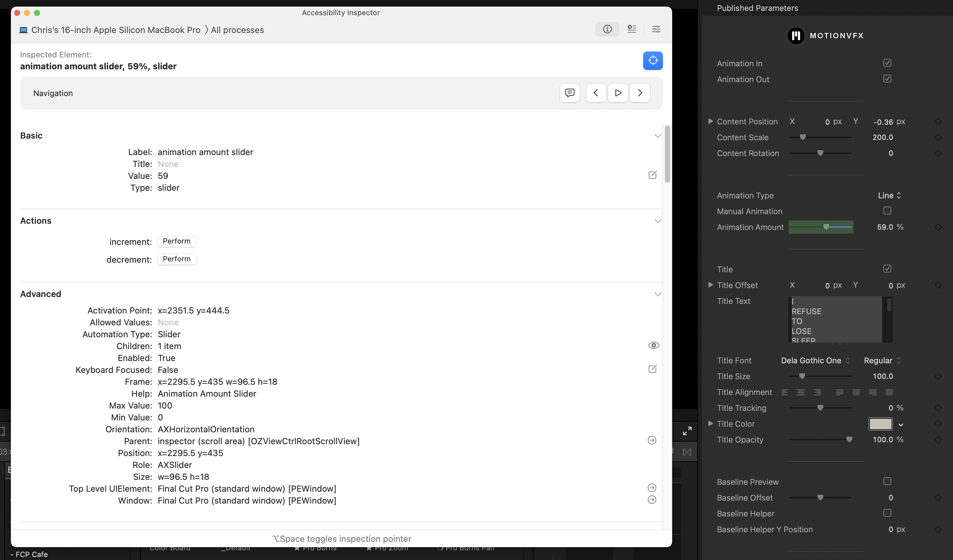Collapse the Advanced section chevron
Image resolution: width=953 pixels, height=560 pixels.
coord(658,294)
